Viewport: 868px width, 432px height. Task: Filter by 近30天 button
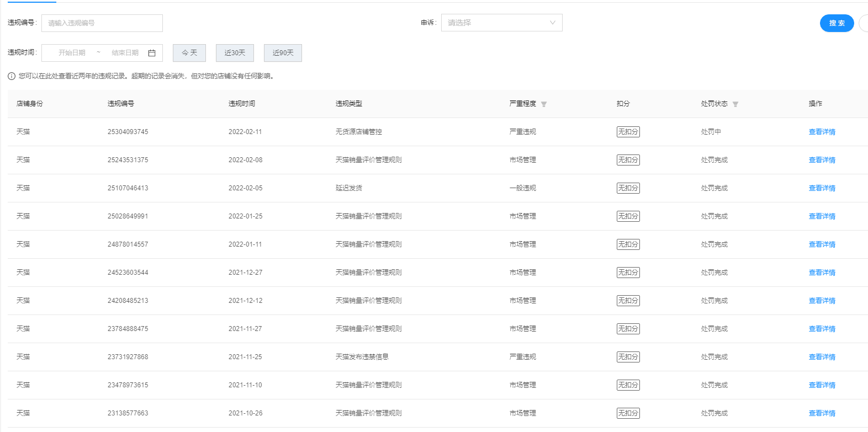[235, 53]
